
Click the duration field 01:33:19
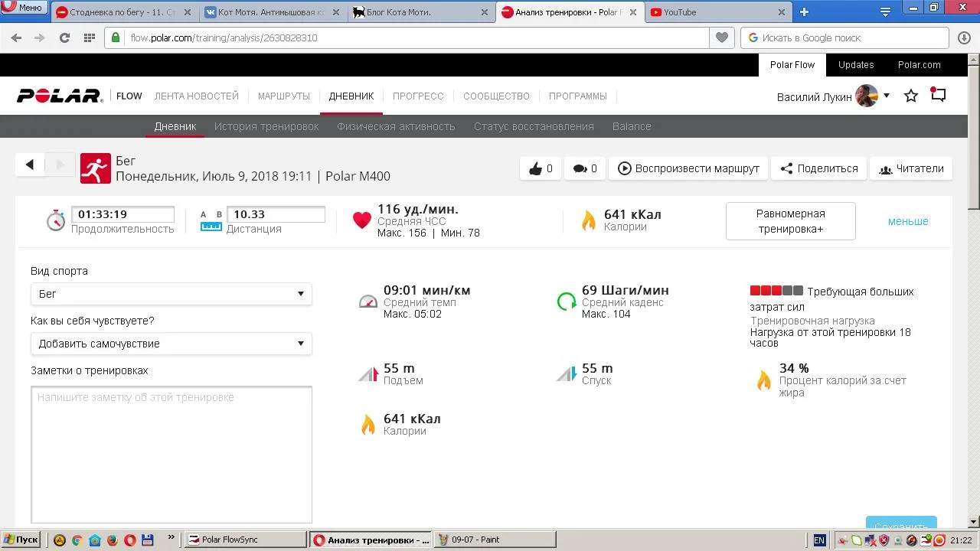click(x=122, y=215)
